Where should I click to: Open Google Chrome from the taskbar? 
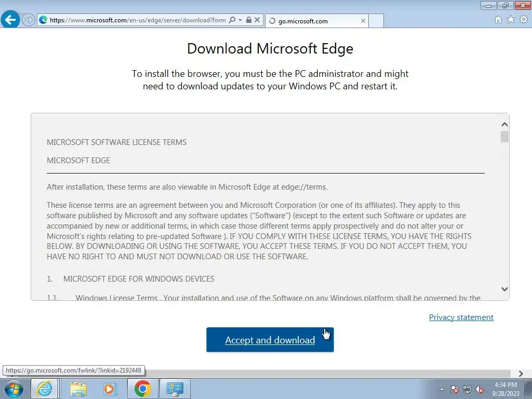[142, 389]
